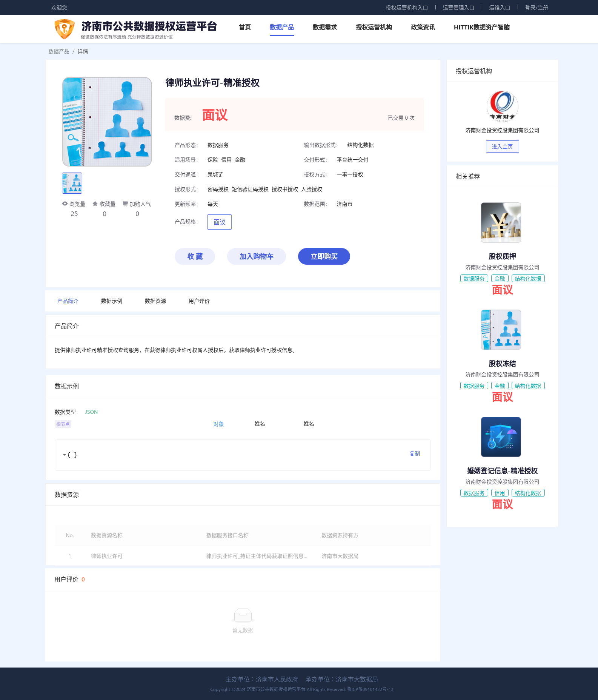Click the star icon beside 收藏量
This screenshot has width=598, height=700.
pyautogui.click(x=95, y=204)
